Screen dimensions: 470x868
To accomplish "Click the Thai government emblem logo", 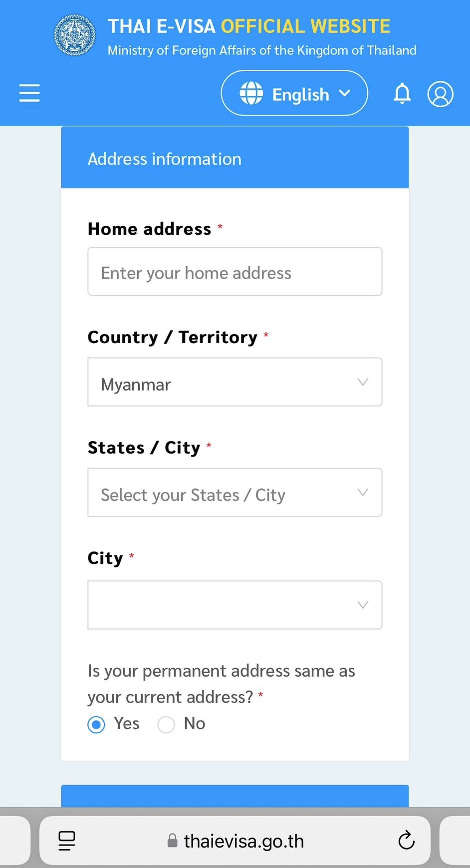I will point(75,35).
